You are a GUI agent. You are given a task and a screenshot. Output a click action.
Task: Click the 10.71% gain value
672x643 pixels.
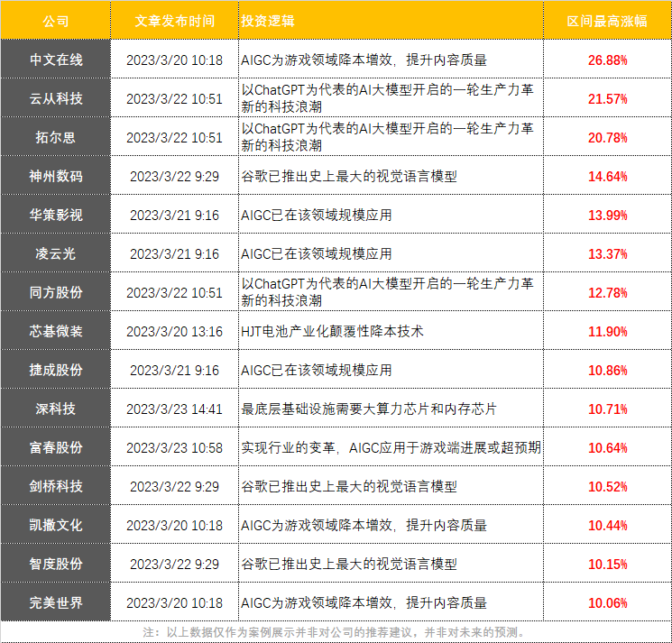[x=607, y=409]
